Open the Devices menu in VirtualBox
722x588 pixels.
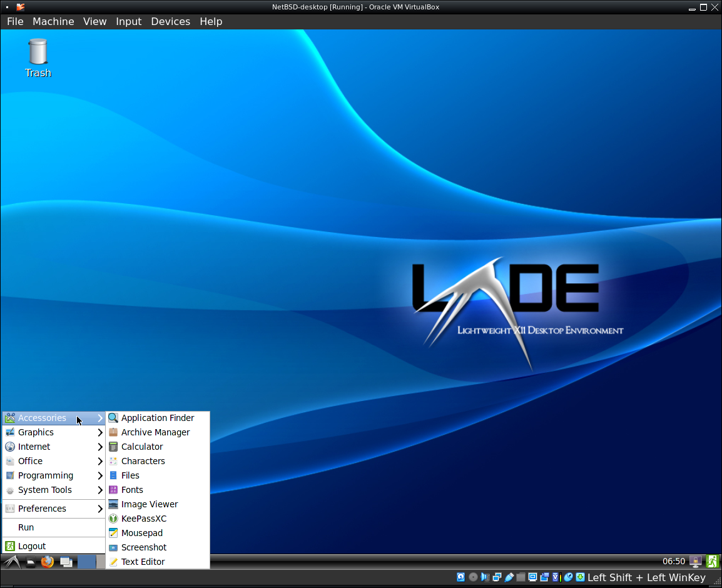click(170, 21)
